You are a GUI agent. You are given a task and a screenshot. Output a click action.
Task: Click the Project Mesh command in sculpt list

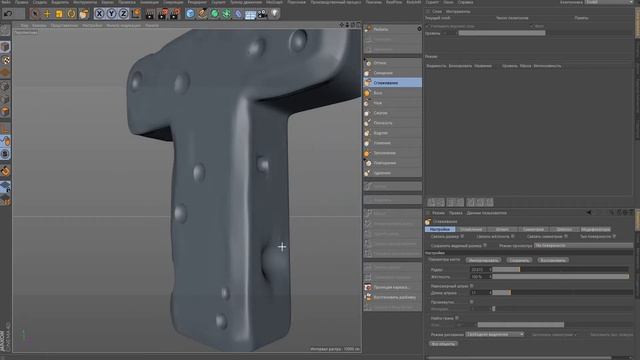coord(392,287)
